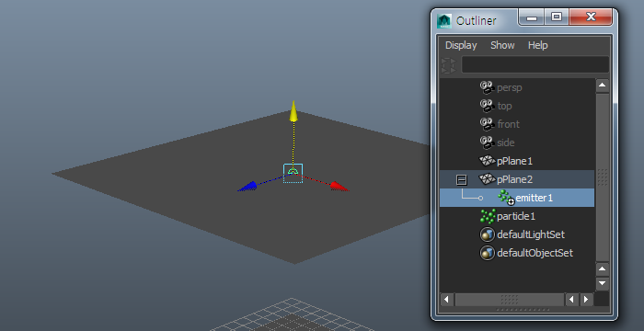This screenshot has width=644, height=331.
Task: Click the persp camera icon
Action: [487, 87]
